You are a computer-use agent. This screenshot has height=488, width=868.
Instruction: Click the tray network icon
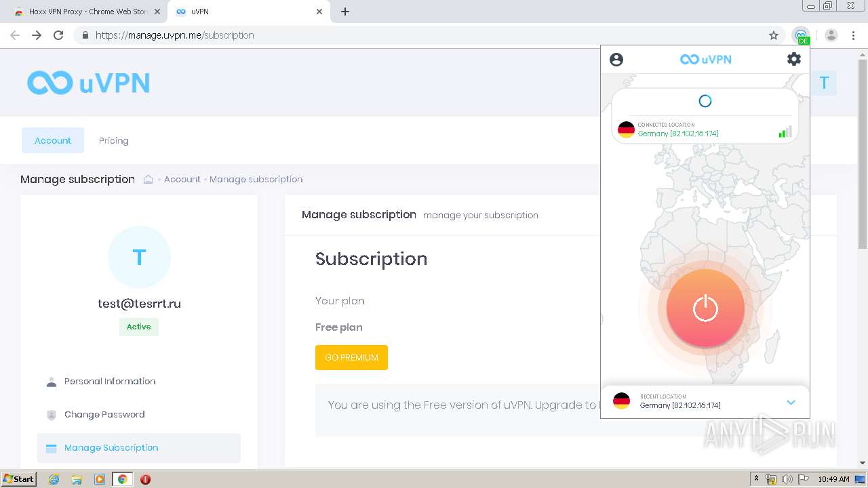[771, 479]
